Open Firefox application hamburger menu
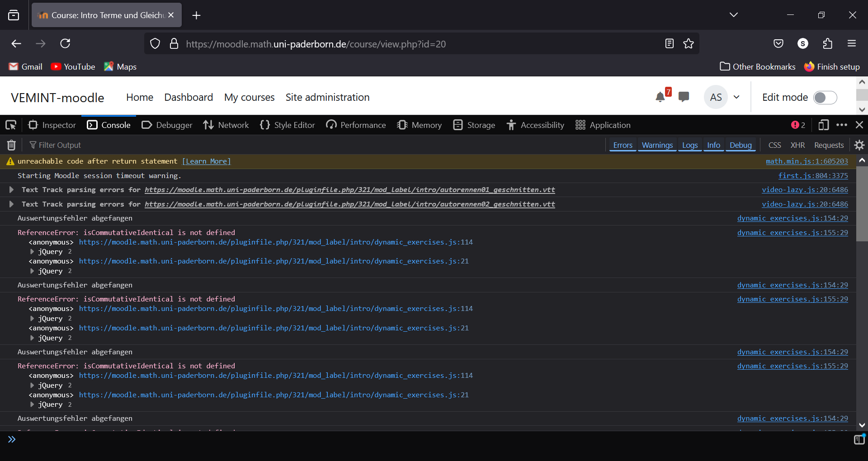Screen dimensions: 868x461 [852, 43]
